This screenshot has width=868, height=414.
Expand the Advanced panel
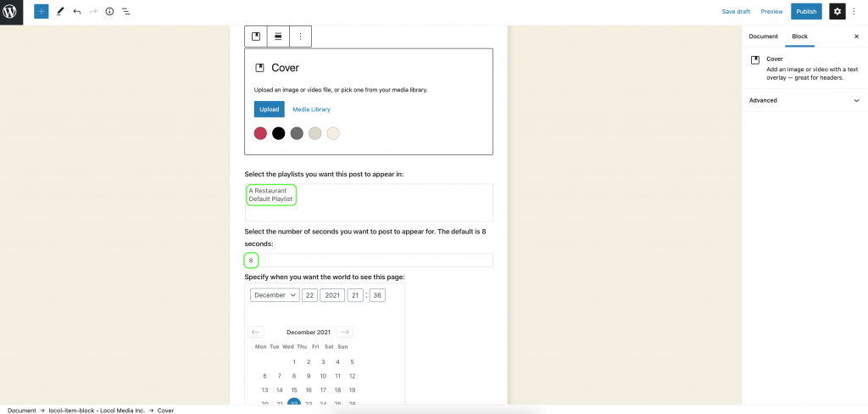804,100
